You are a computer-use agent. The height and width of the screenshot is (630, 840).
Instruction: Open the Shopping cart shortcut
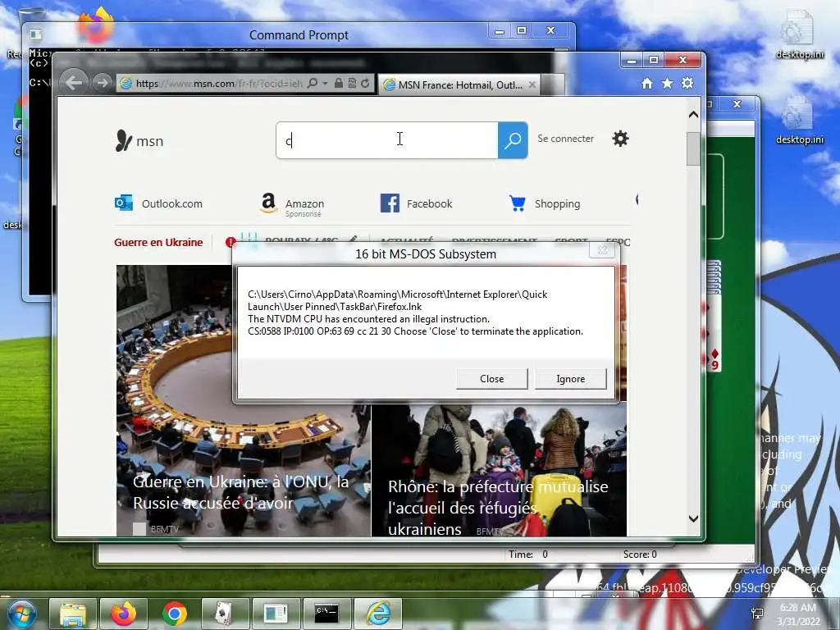click(x=545, y=203)
